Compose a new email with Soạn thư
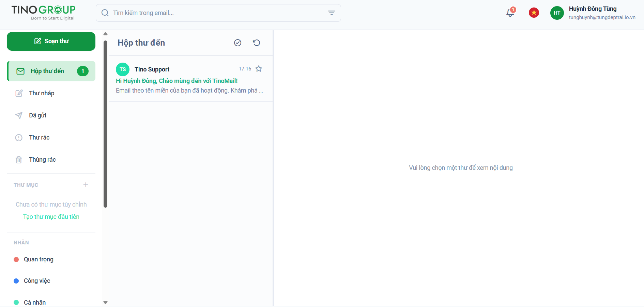 [x=51, y=41]
